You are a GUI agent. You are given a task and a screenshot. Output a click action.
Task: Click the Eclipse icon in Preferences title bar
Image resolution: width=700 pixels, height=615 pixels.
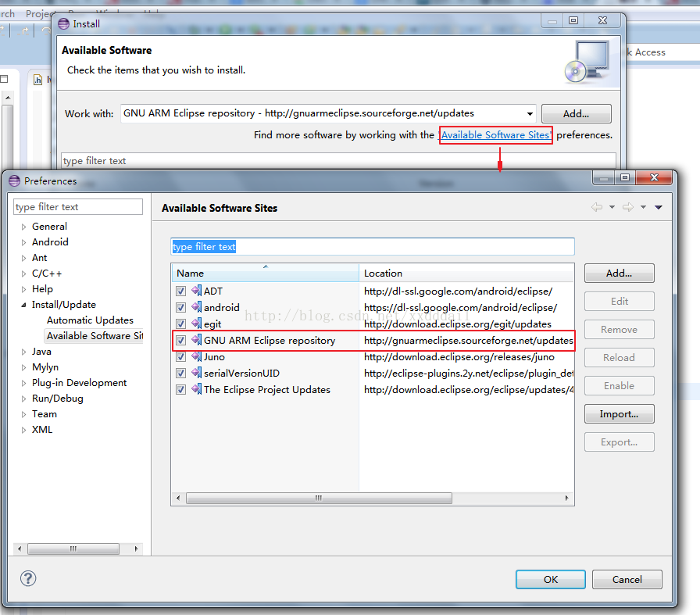coord(15,181)
